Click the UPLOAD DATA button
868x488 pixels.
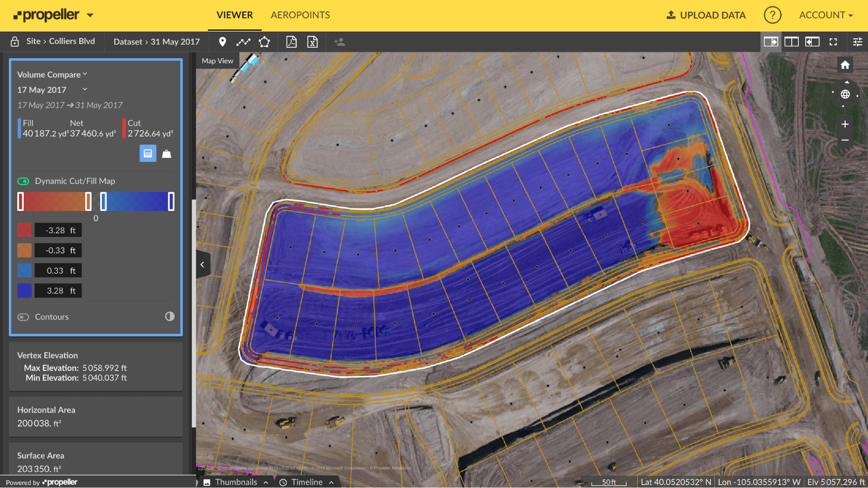coord(706,15)
